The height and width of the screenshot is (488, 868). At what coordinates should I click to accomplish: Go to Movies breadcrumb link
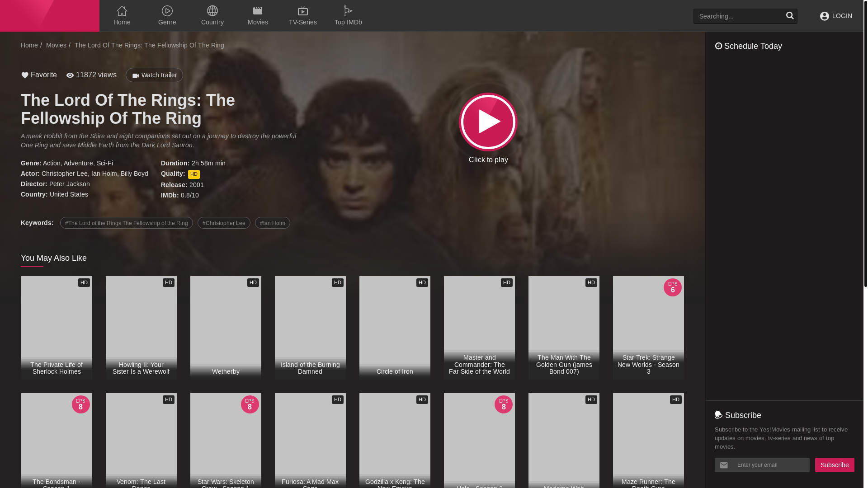[56, 45]
